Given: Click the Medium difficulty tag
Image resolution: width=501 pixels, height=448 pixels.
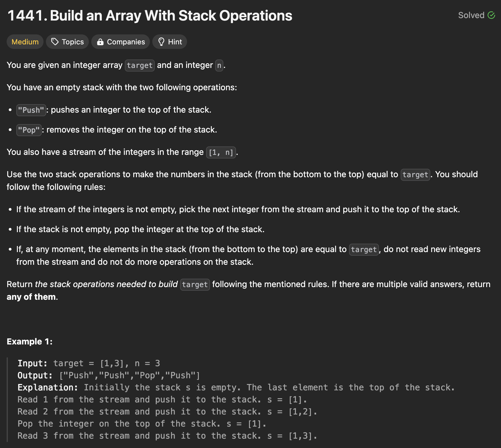Looking at the screenshot, I should [x=25, y=42].
